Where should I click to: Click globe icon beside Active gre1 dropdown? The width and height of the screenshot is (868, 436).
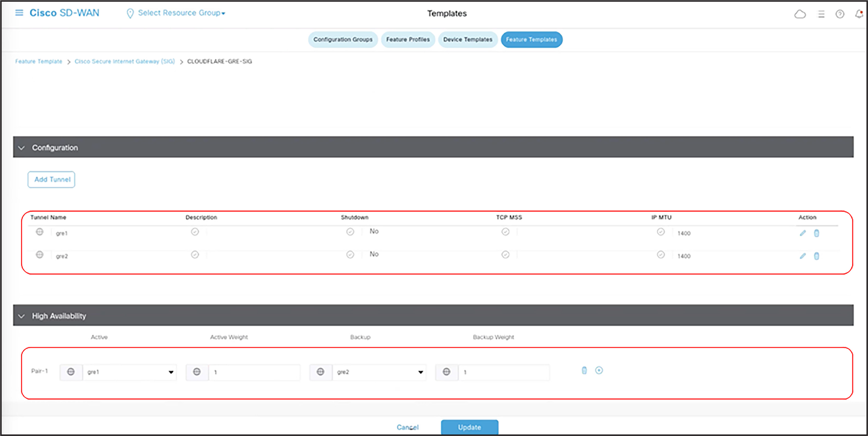click(x=71, y=372)
